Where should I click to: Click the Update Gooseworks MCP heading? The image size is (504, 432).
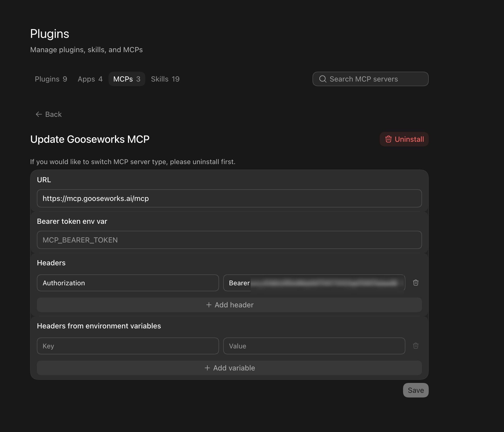(x=90, y=139)
